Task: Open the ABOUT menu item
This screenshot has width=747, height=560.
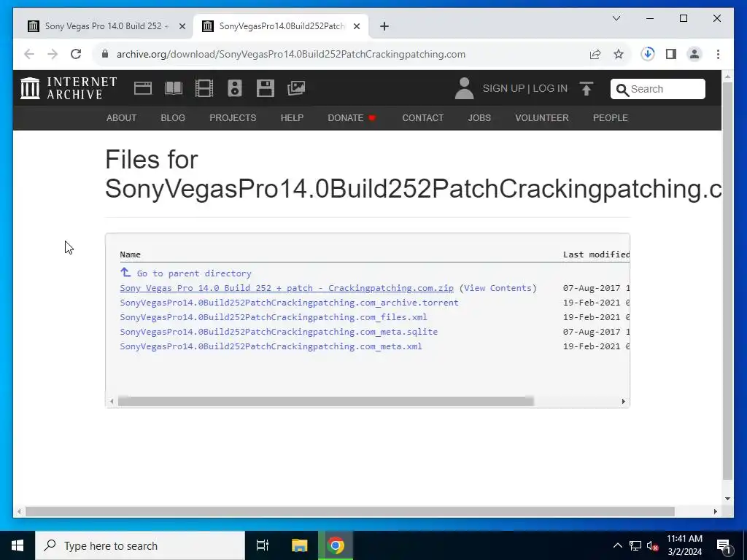Action: pyautogui.click(x=121, y=117)
